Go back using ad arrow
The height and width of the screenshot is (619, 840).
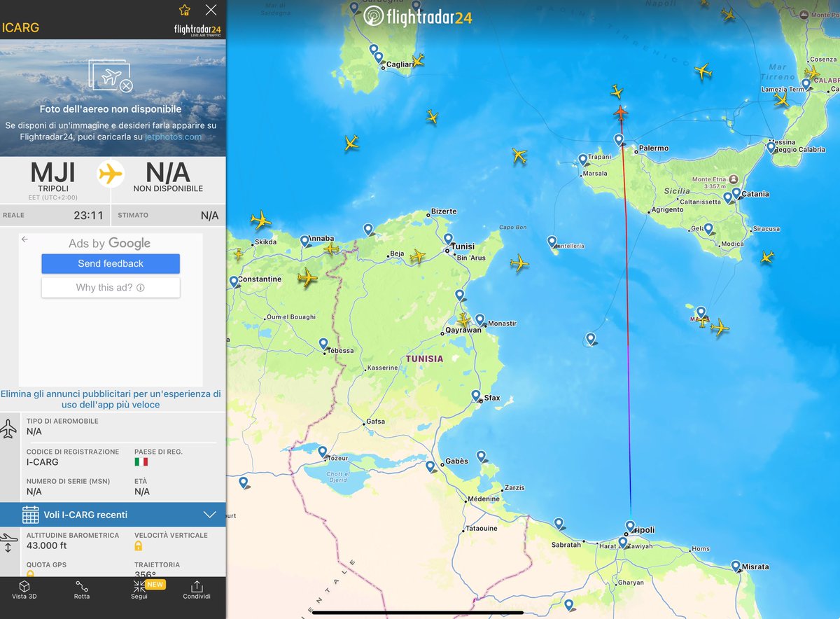click(x=24, y=239)
